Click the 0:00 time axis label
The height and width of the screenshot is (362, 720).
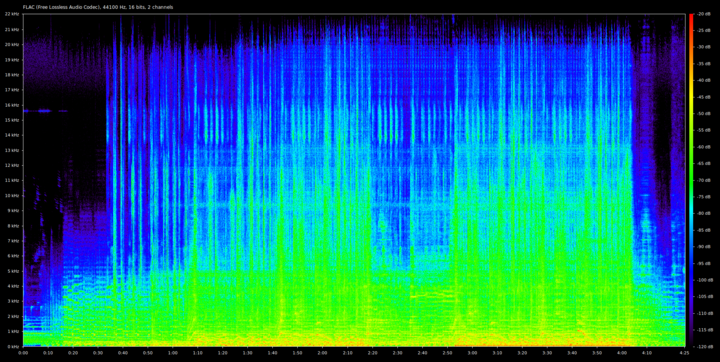23,353
